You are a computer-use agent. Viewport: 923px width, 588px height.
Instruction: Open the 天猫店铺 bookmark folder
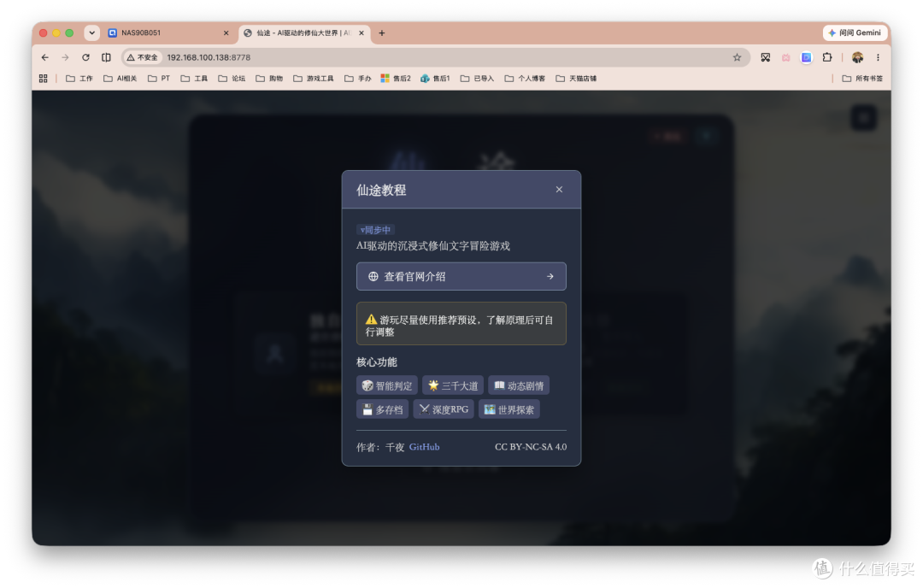pyautogui.click(x=576, y=79)
